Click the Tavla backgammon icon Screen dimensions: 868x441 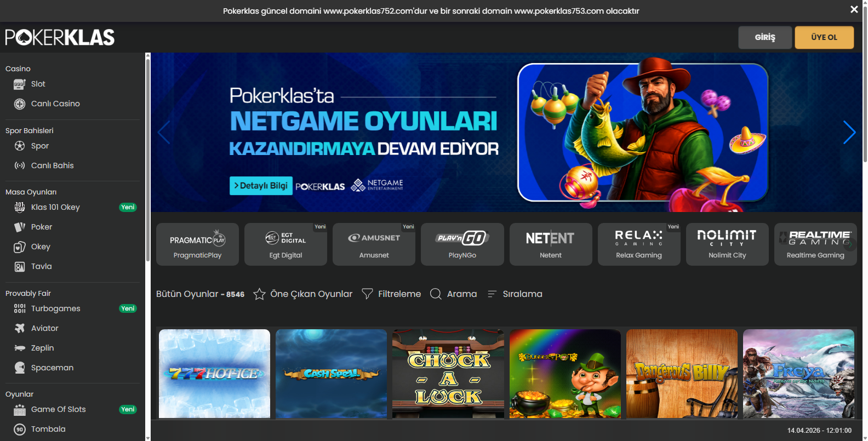click(x=20, y=267)
